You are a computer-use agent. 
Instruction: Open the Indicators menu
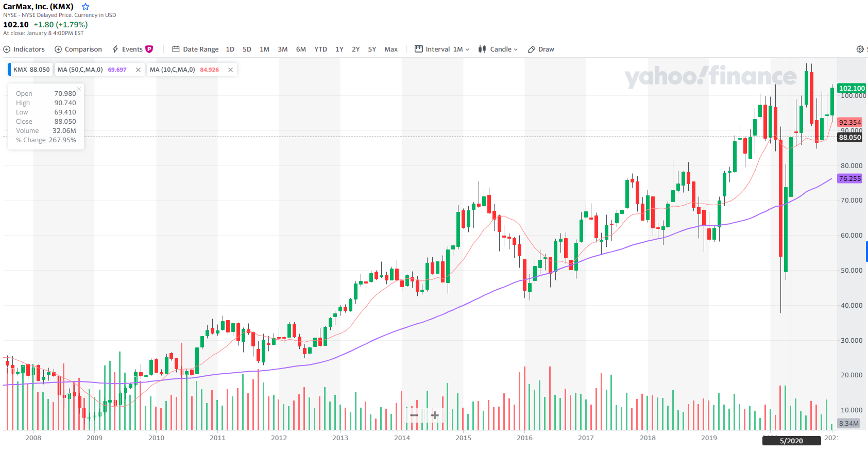(x=24, y=49)
